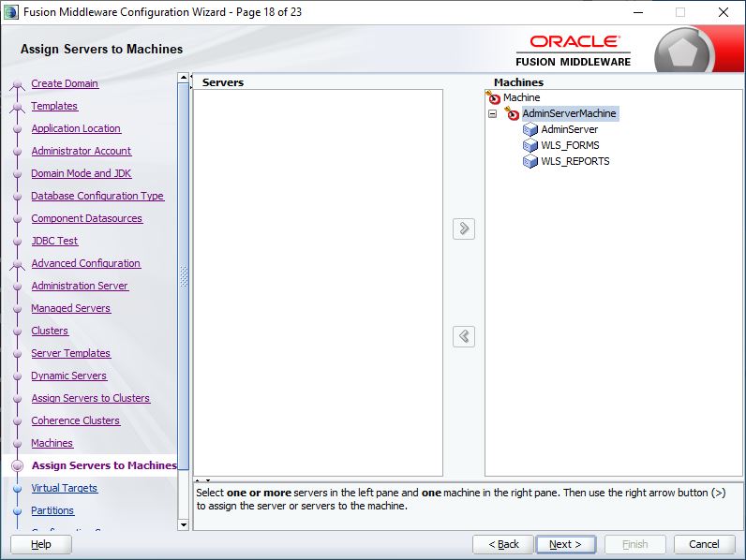Image resolution: width=746 pixels, height=560 pixels.
Task: Go to Partitions step
Action: coord(52,510)
